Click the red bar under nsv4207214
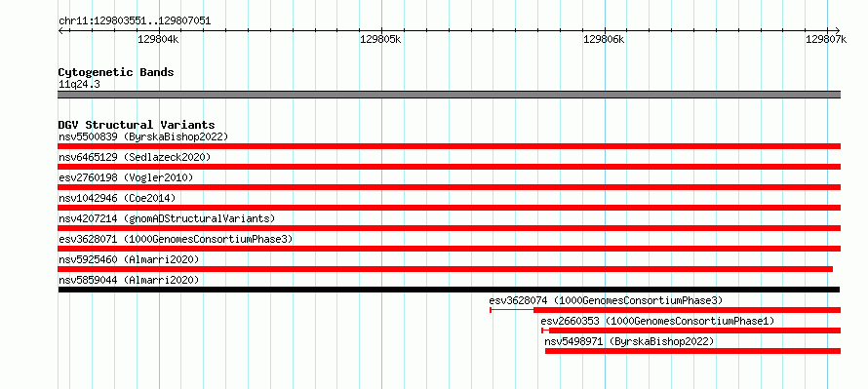This screenshot has width=868, height=389. (x=449, y=228)
